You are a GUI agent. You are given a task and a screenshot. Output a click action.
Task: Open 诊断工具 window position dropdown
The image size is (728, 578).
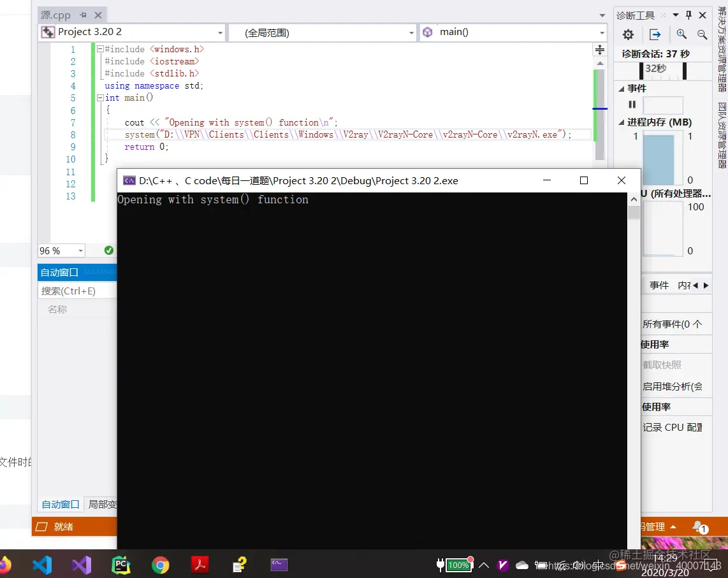tap(676, 15)
